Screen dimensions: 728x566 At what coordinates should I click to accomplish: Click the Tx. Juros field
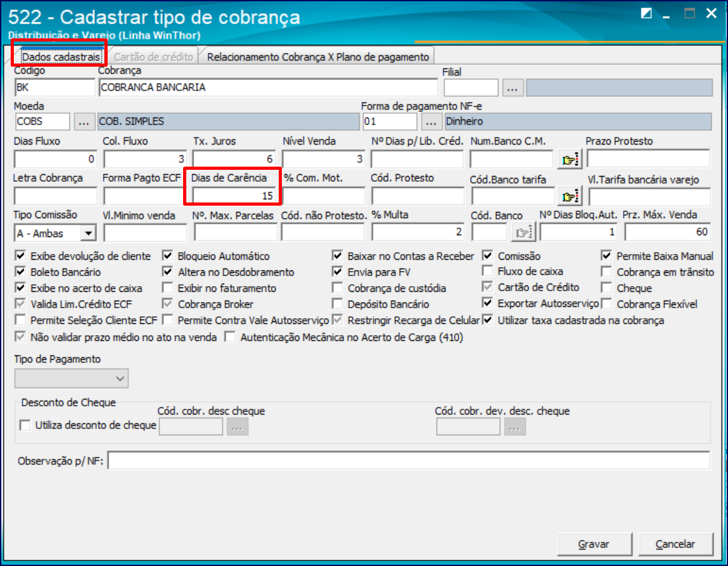[234, 159]
